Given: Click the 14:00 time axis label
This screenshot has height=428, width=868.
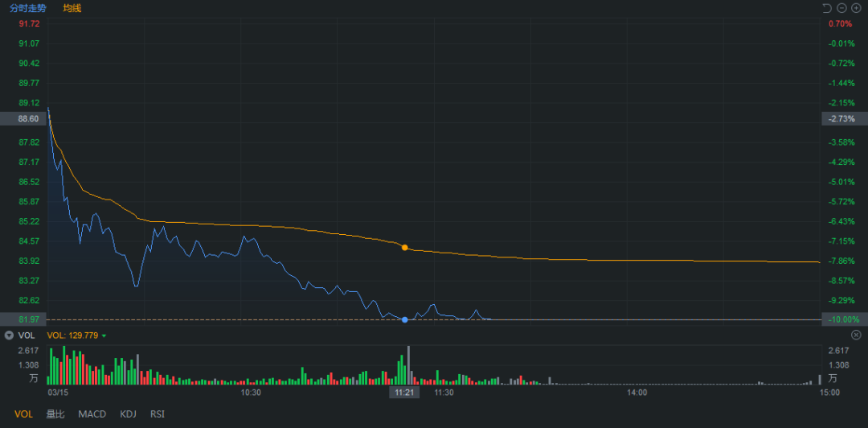Looking at the screenshot, I should point(637,393).
